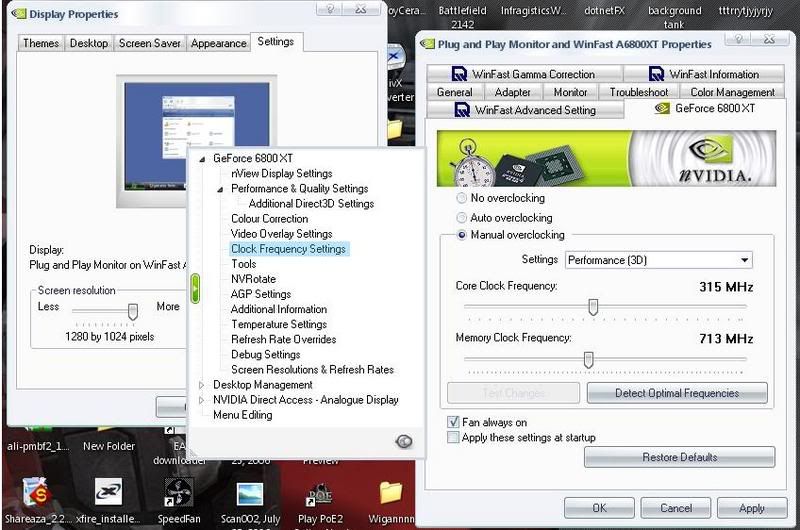
Task: Open the Color Management tab
Action: 732,92
